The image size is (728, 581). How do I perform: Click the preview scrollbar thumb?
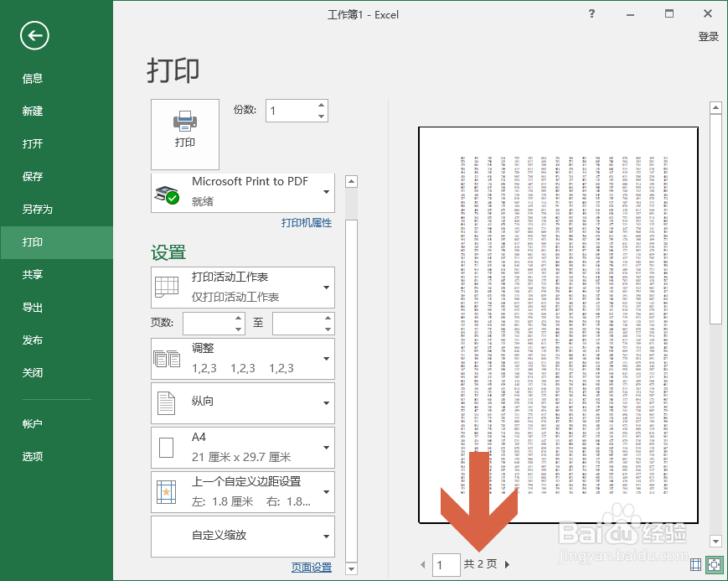click(715, 219)
